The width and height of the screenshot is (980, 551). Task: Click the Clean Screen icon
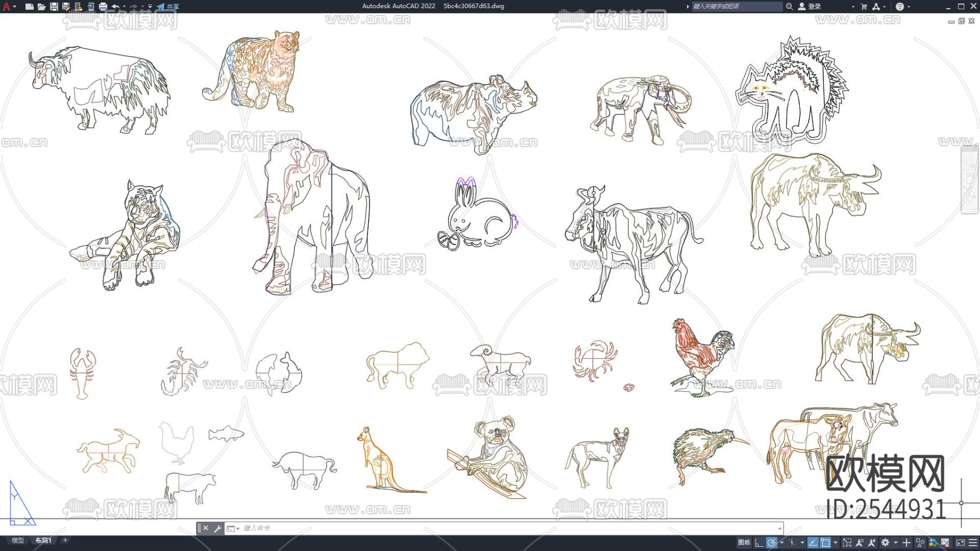coord(960,542)
